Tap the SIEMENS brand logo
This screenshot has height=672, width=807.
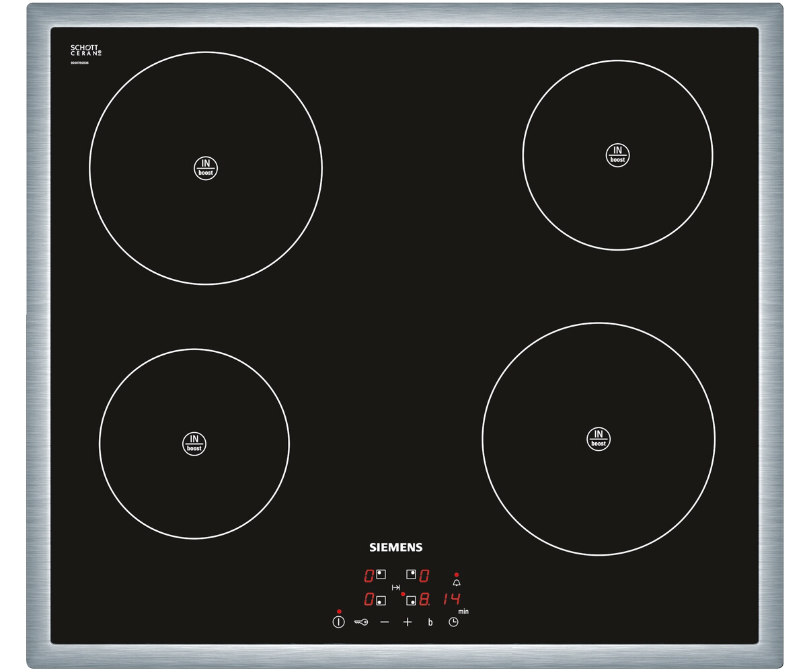click(396, 548)
